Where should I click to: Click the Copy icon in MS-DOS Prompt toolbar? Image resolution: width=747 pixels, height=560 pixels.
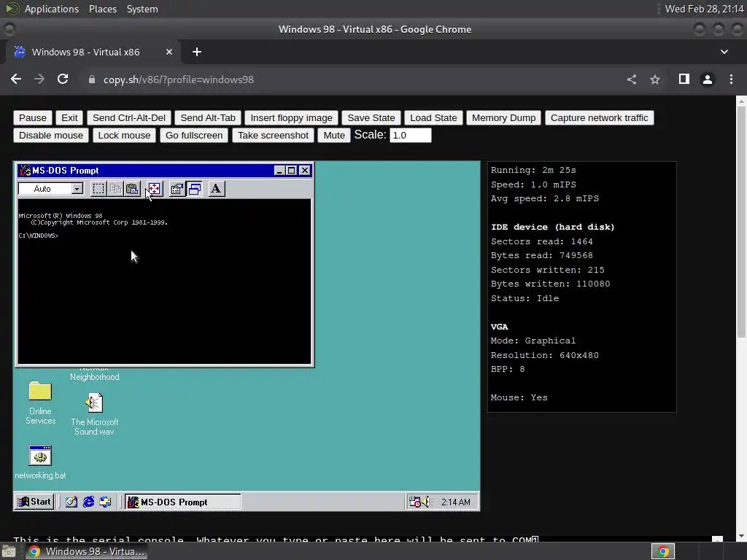pos(115,189)
